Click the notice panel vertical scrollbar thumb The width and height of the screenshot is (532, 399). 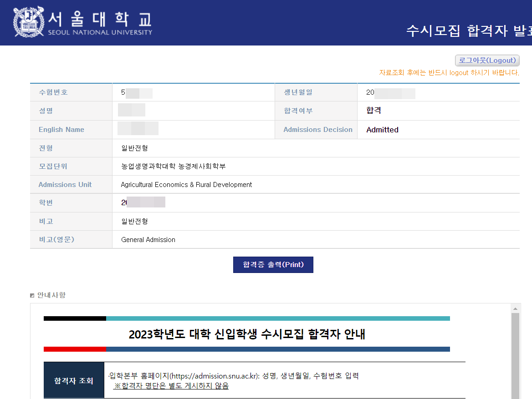(515, 356)
